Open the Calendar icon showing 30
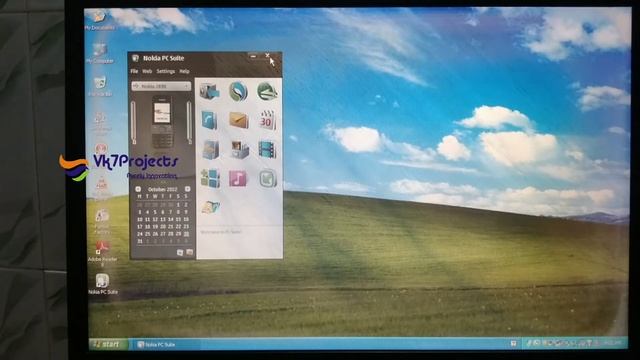The height and width of the screenshot is (360, 640). pyautogui.click(x=267, y=120)
